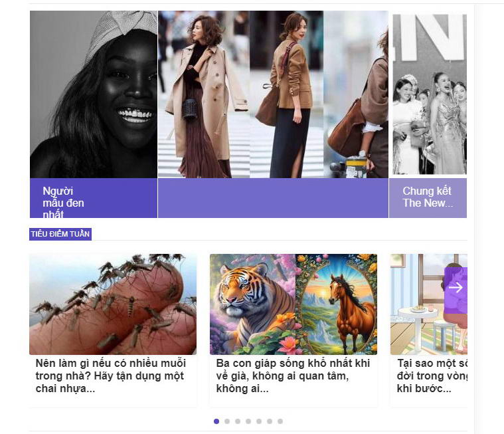The height and width of the screenshot is (434, 504).
Task: Open the 'Ba con giáp sống khổ nhất' headline
Action: (293, 376)
